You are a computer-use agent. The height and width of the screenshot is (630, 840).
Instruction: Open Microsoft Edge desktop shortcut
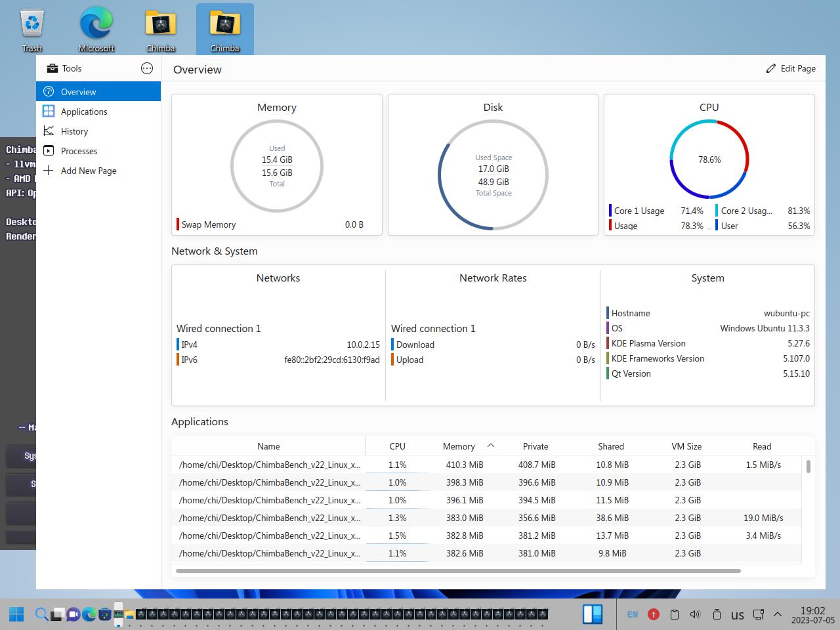pos(96,30)
